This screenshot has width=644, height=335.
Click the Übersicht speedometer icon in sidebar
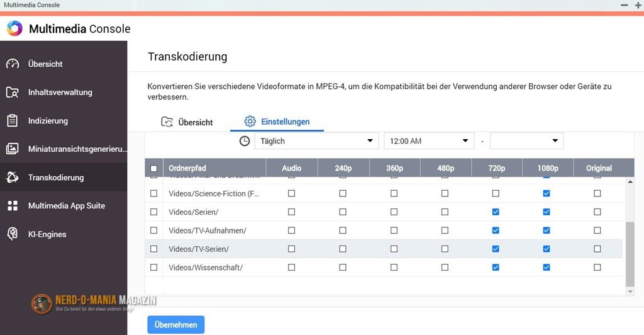pos(13,64)
